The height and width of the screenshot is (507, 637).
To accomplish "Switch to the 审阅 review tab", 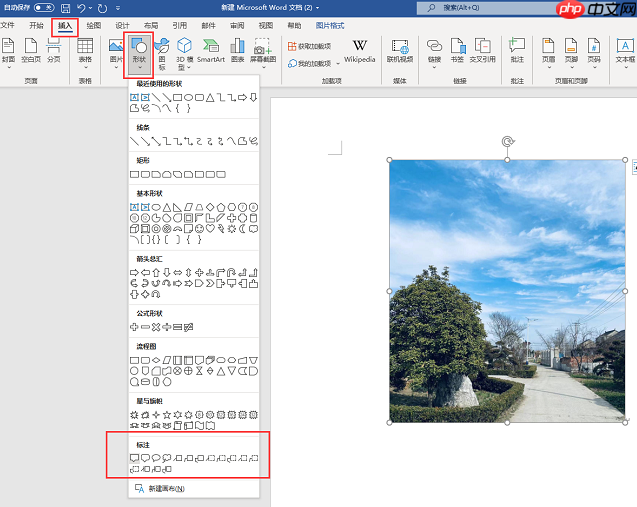I will point(237,26).
